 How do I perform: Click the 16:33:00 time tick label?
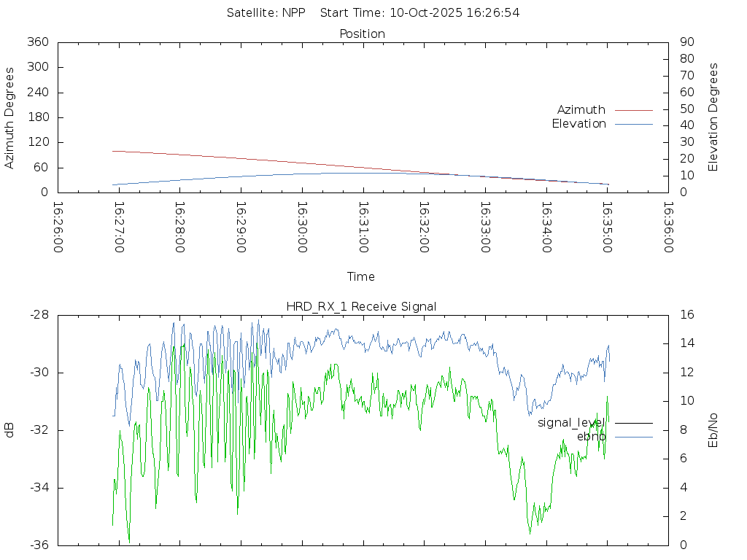(485, 227)
